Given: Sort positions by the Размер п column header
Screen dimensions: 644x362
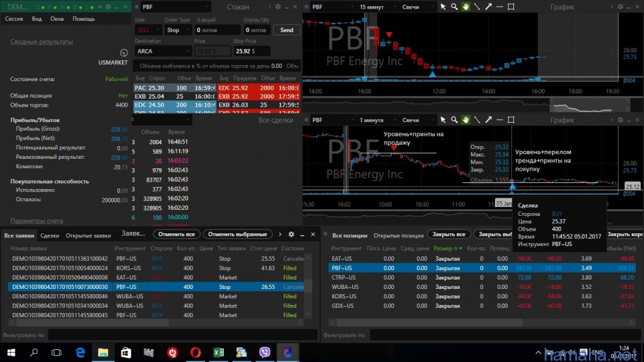Looking at the screenshot, I should click(x=447, y=248).
